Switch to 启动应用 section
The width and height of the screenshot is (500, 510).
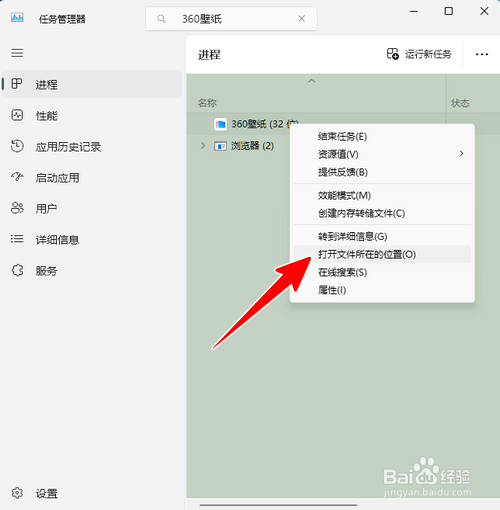tap(92, 177)
